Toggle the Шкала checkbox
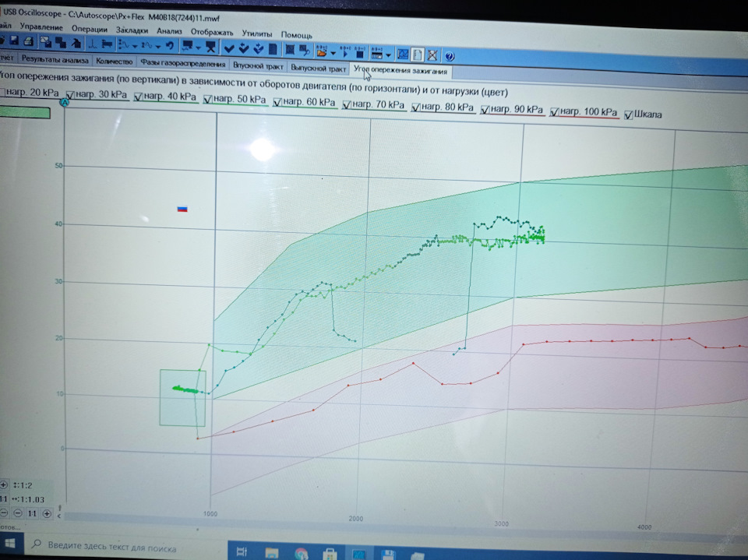The image size is (748, 560). click(629, 115)
